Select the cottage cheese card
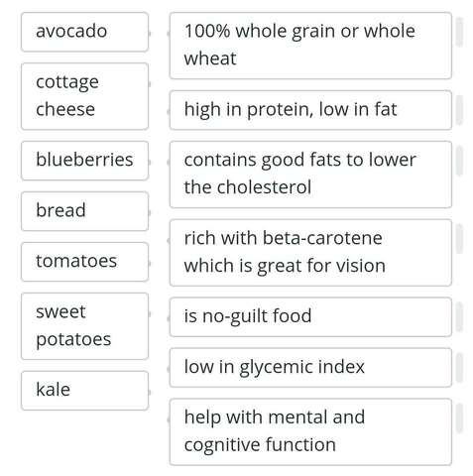Image resolution: width=473 pixels, height=476 pixels. (x=84, y=96)
